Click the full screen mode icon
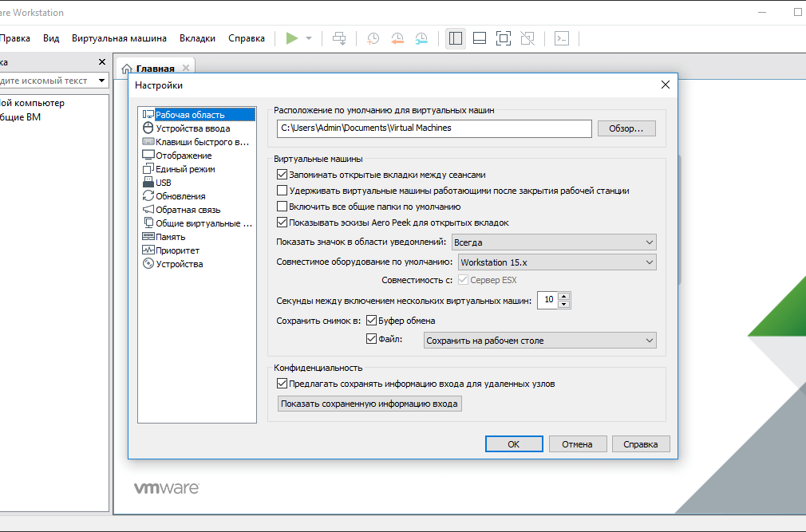This screenshot has height=532, width=806. (504, 38)
